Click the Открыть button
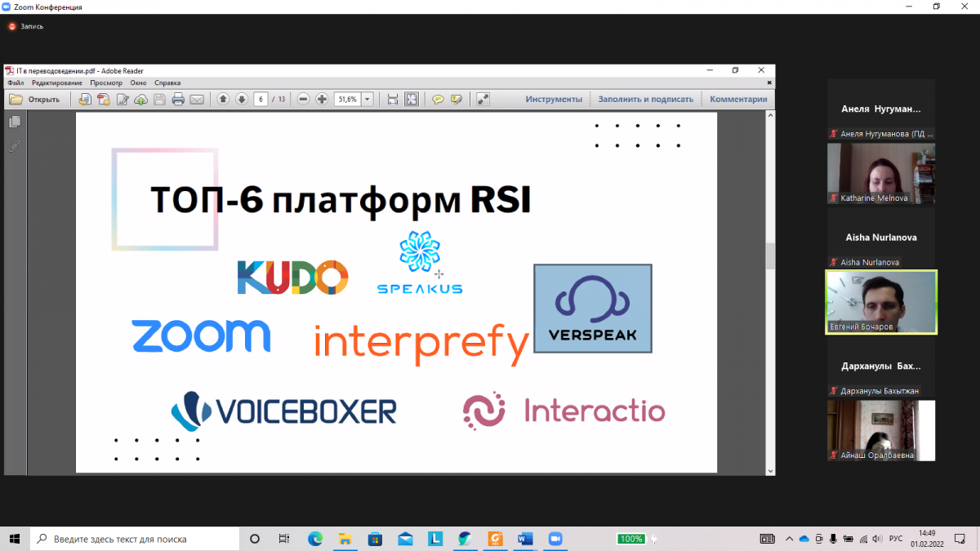This screenshot has height=551, width=980. 35,100
